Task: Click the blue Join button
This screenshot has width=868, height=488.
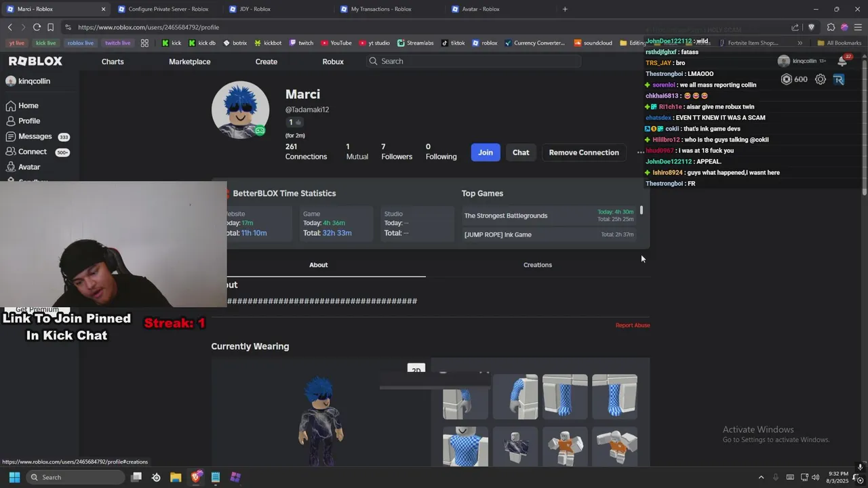Action: [486, 152]
